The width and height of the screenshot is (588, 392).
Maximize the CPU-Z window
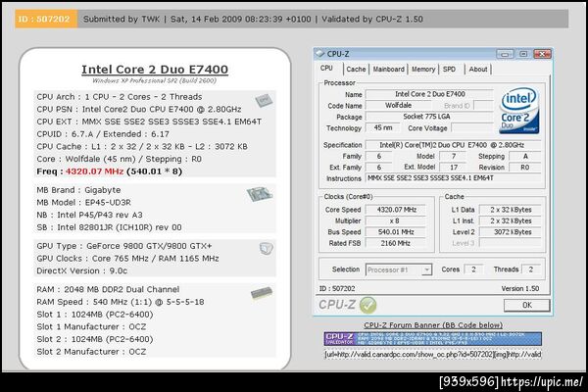tap(523, 54)
